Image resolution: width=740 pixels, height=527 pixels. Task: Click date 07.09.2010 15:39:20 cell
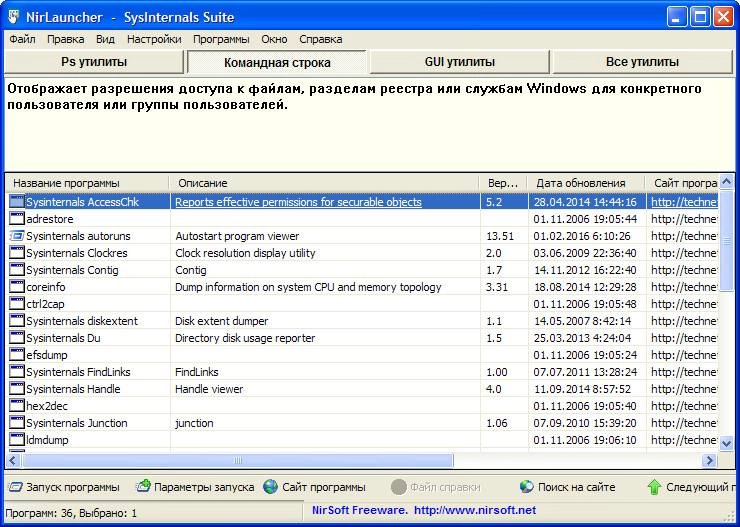pyautogui.click(x=585, y=423)
